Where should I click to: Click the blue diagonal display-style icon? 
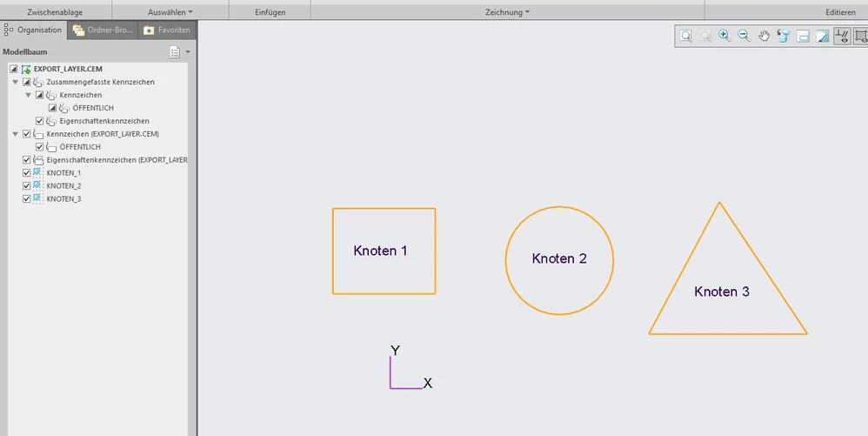click(823, 36)
